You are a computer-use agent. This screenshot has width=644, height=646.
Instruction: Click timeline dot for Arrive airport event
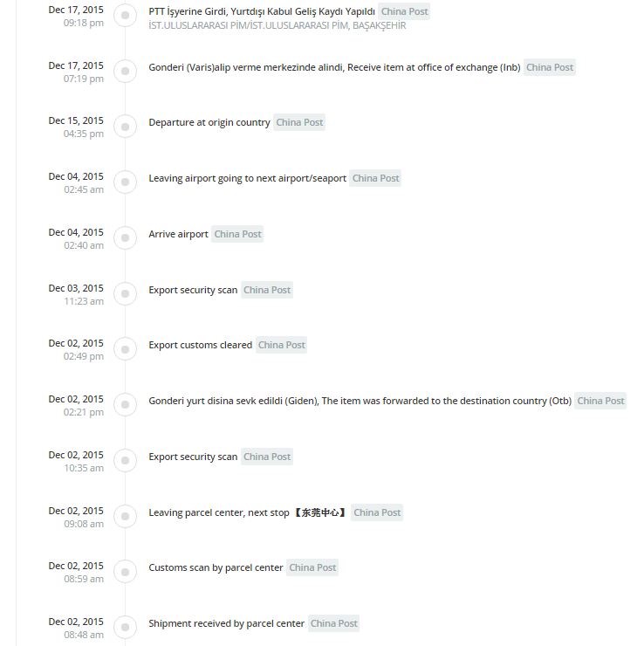coord(125,238)
